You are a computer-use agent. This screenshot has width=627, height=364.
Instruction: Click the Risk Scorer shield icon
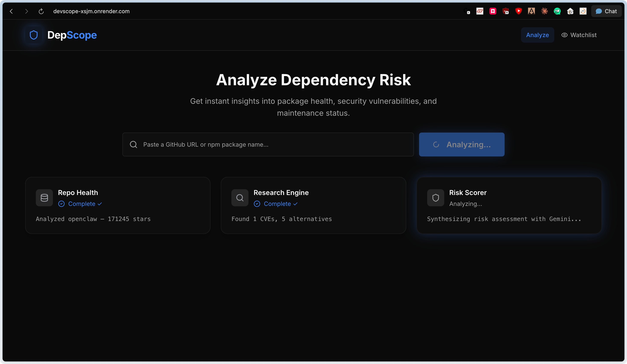[435, 198]
